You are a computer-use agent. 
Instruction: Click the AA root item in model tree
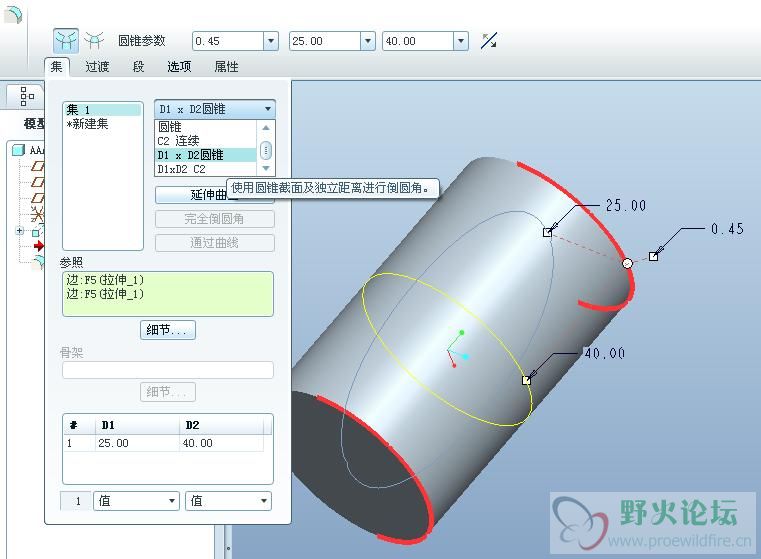point(28,150)
